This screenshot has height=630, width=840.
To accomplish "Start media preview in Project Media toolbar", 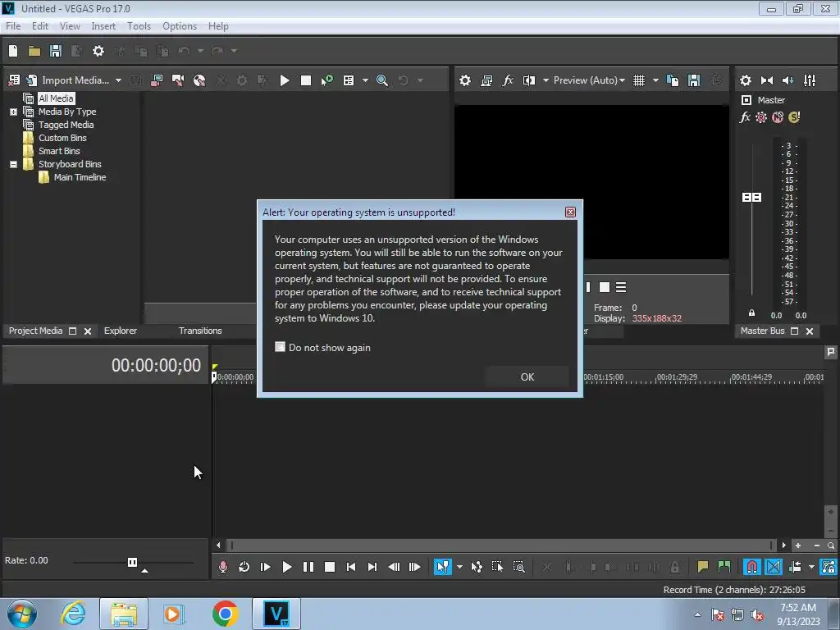I will tap(285, 80).
